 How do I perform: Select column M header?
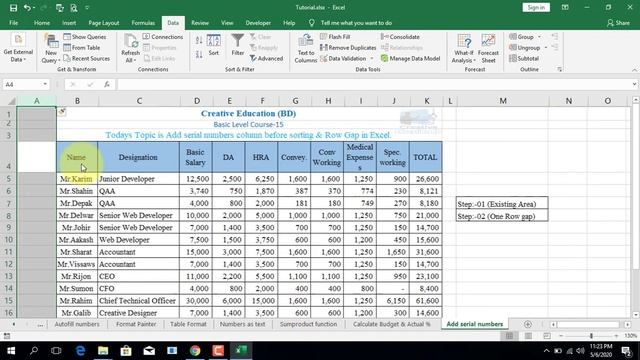(x=502, y=101)
